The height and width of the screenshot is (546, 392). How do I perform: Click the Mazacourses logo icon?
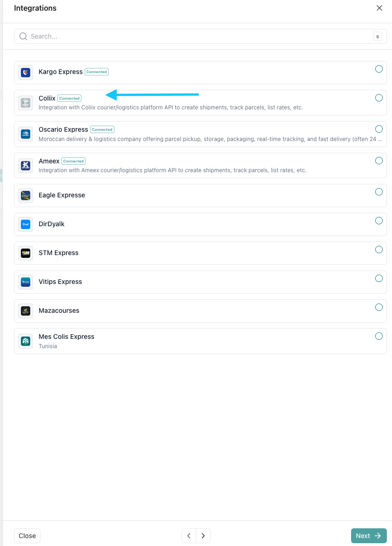pos(26,311)
